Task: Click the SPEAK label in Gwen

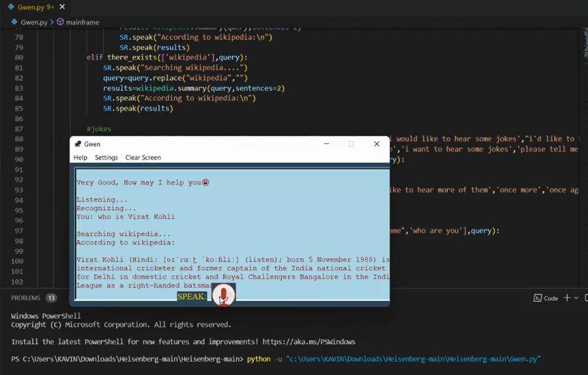Action: click(192, 297)
